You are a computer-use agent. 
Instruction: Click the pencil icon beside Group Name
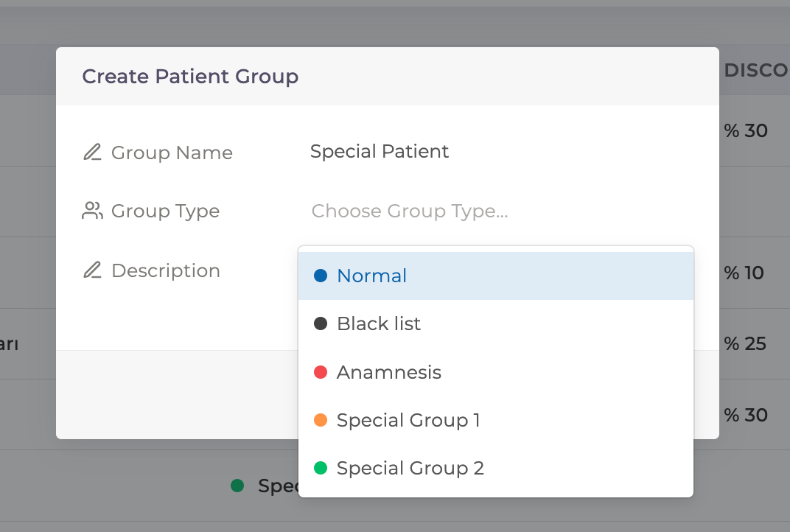click(x=92, y=153)
